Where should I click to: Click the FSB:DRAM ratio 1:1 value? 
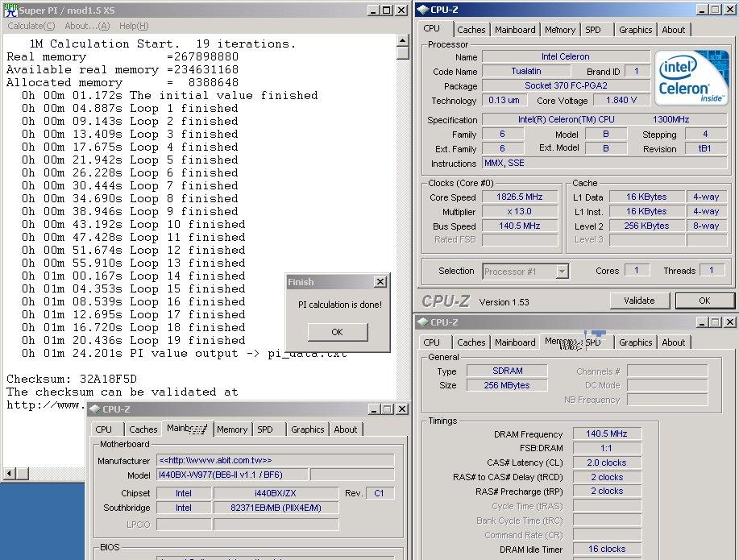click(607, 448)
